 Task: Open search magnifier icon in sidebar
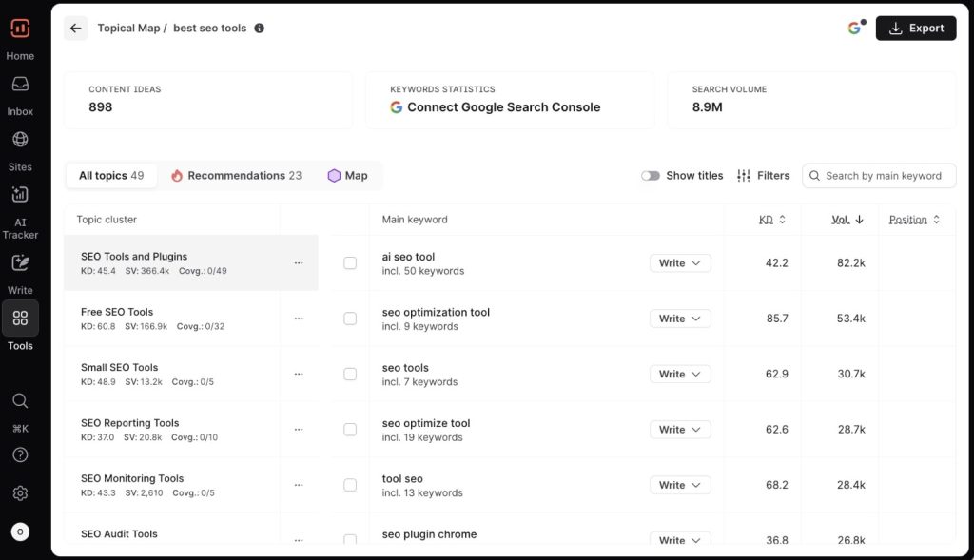(20, 400)
